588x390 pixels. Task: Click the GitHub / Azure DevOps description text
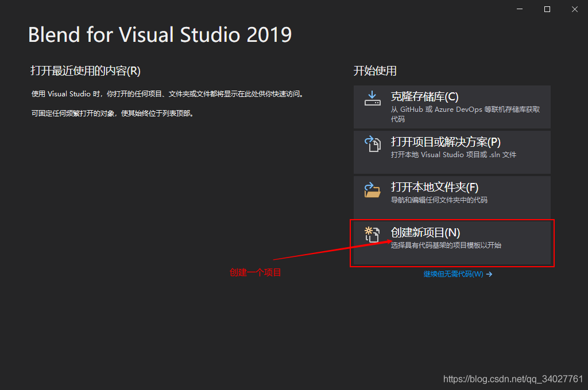tap(465, 114)
